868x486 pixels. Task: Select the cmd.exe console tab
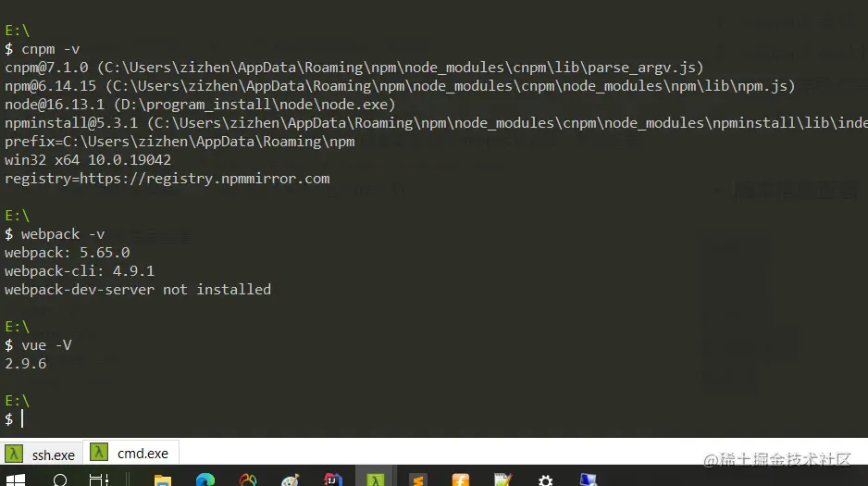pos(131,454)
